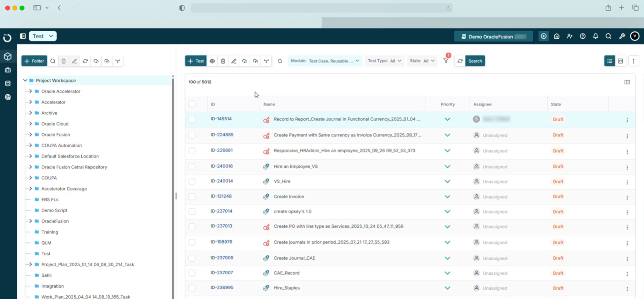The height and width of the screenshot is (299, 644).
Task: Open the Module filter dropdown
Action: coord(325,61)
